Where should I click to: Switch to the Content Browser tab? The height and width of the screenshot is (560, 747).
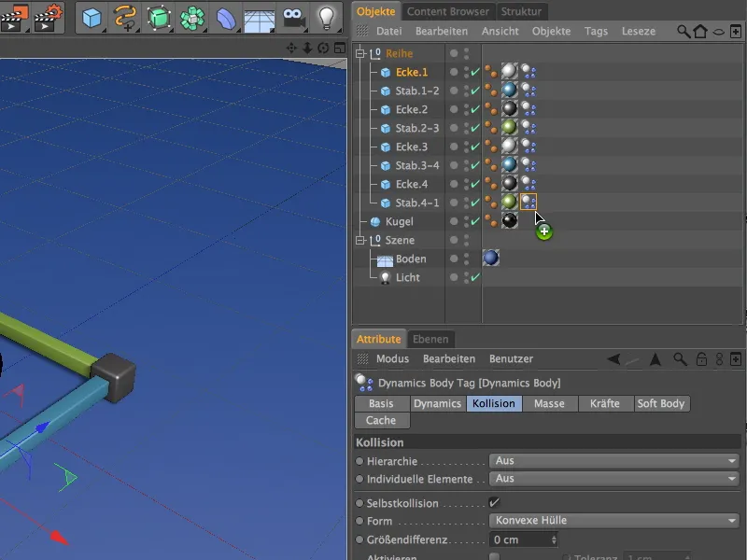click(x=447, y=11)
